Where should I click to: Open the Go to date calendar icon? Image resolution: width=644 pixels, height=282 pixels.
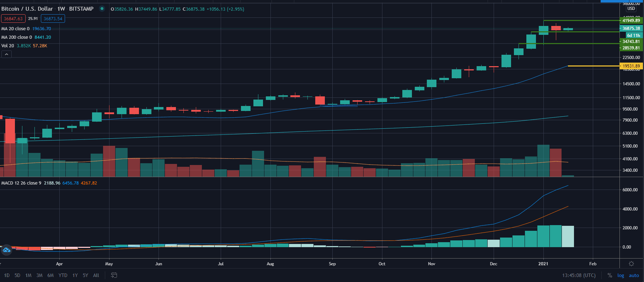tap(114, 275)
